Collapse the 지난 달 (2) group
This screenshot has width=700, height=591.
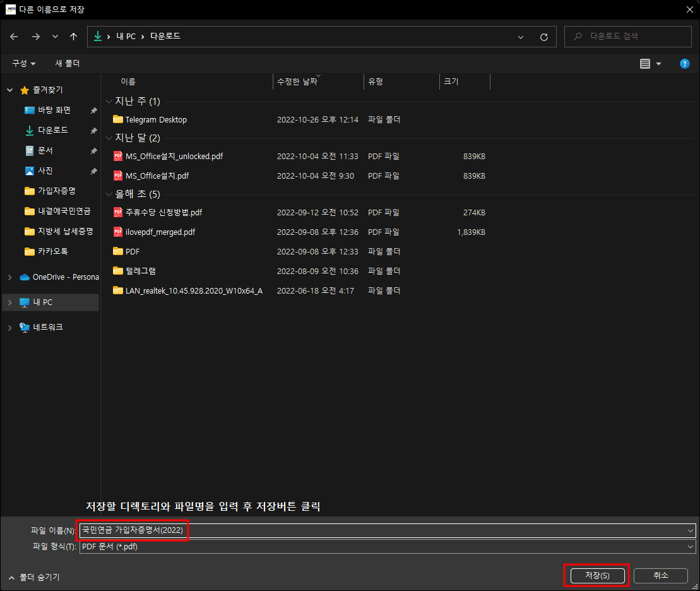tap(109, 138)
